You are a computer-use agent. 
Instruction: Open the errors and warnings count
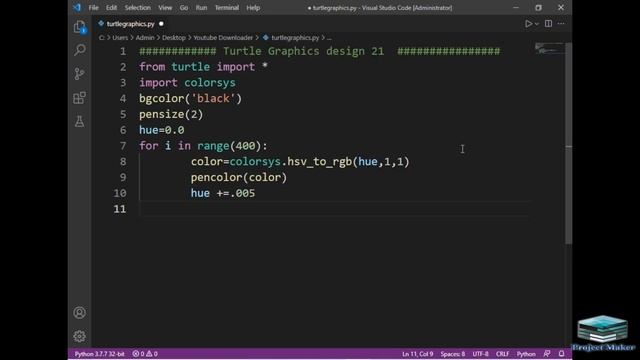145,354
